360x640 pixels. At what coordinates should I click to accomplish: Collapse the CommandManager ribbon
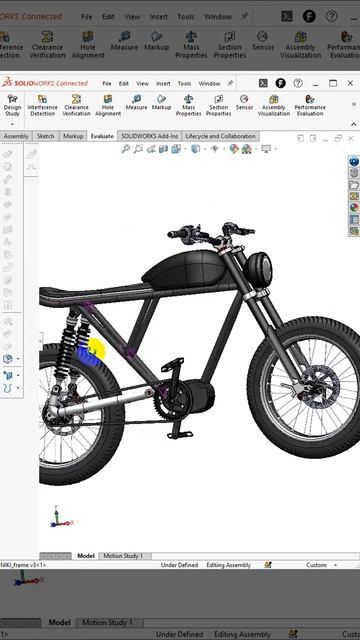coord(353,124)
